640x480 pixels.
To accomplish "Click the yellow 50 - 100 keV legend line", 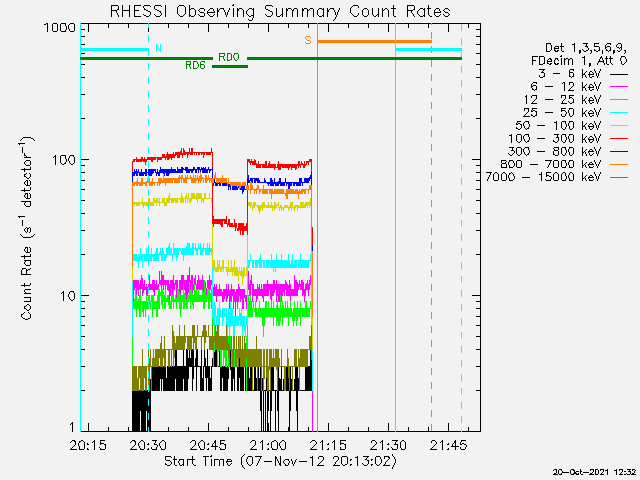I will [x=619, y=126].
